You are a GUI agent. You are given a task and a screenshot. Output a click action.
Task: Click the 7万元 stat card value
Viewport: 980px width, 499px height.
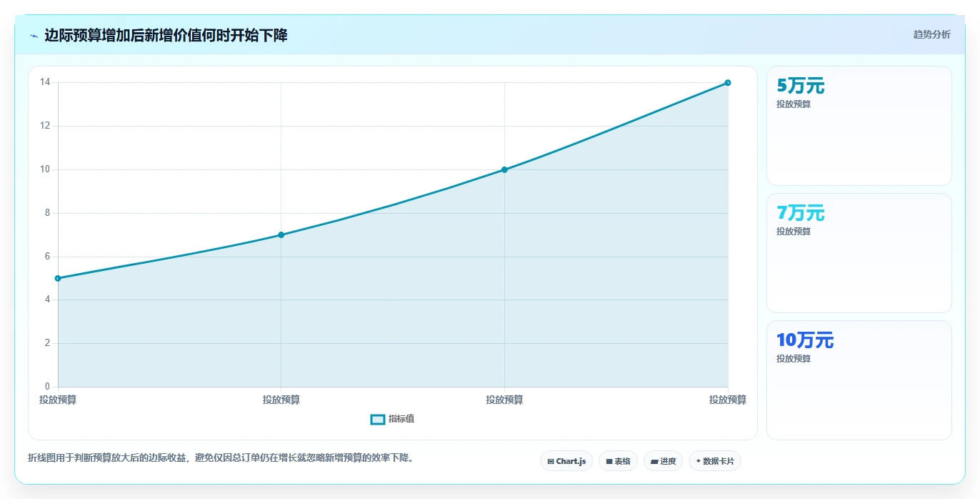click(x=800, y=213)
